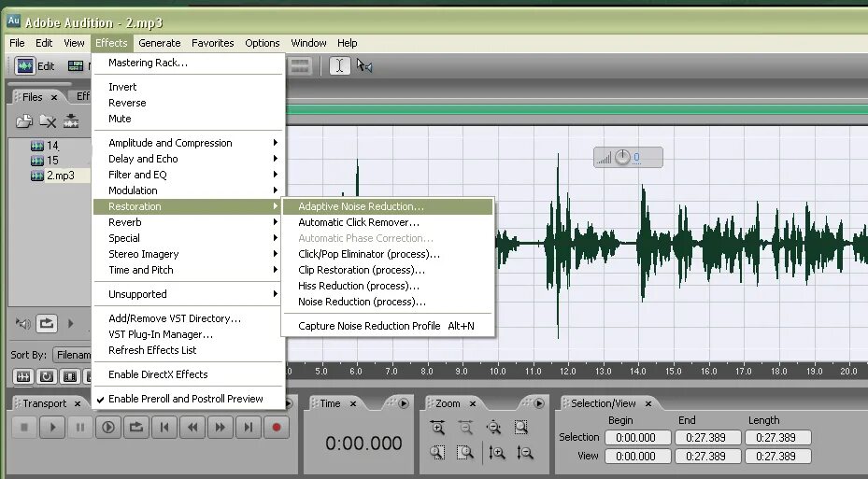
Task: Jump to end with Go to End button
Action: [x=249, y=427]
